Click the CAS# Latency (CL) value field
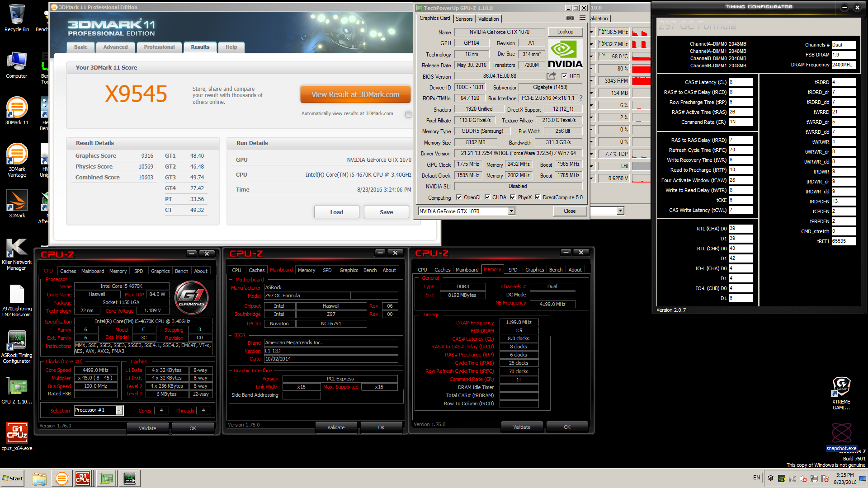Image resolution: width=868 pixels, height=488 pixels. [741, 82]
